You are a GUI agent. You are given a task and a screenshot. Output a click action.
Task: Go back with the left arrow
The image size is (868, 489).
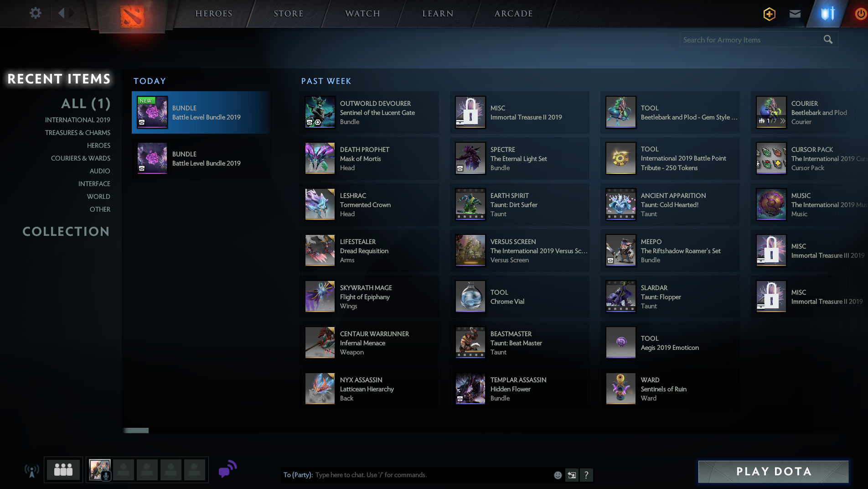[62, 13]
